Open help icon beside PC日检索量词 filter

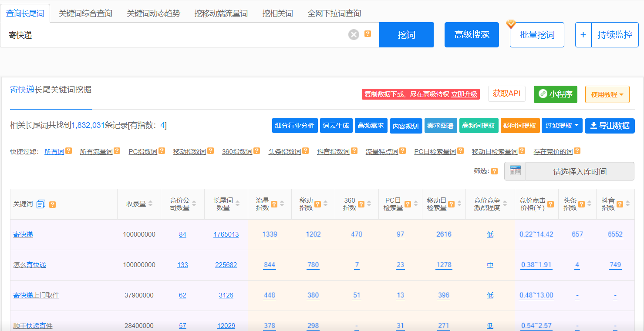click(460, 151)
